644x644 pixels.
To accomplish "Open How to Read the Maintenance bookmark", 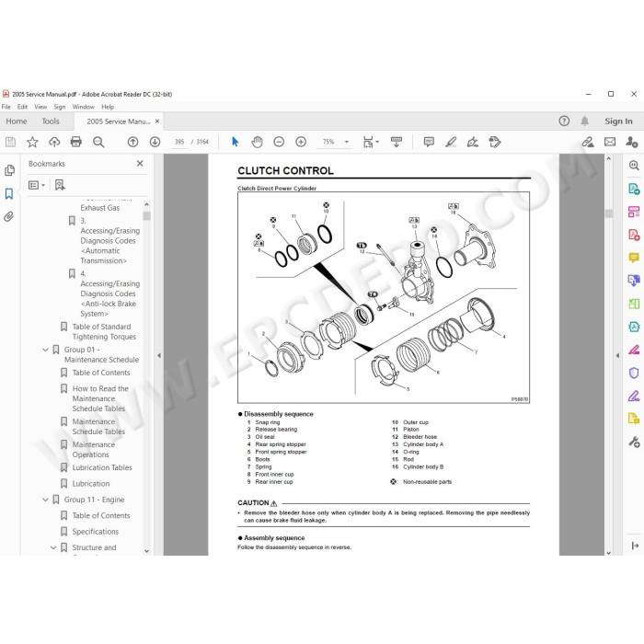I will click(99, 398).
